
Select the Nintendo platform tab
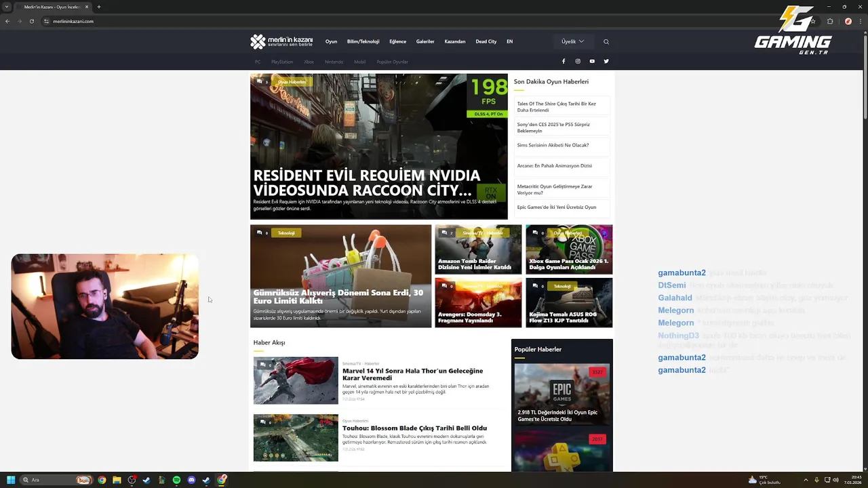pyautogui.click(x=334, y=62)
